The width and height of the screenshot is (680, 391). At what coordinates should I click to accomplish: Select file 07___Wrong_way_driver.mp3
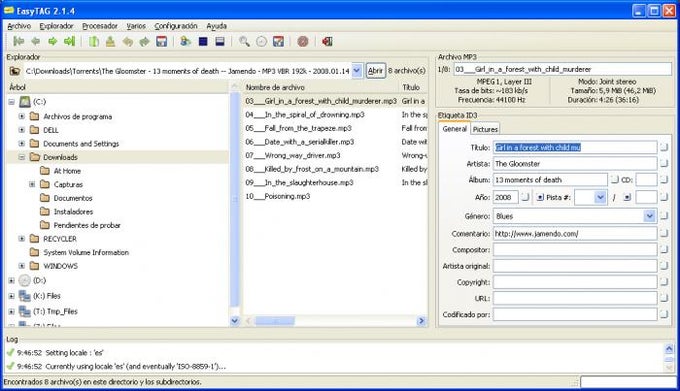[293, 155]
